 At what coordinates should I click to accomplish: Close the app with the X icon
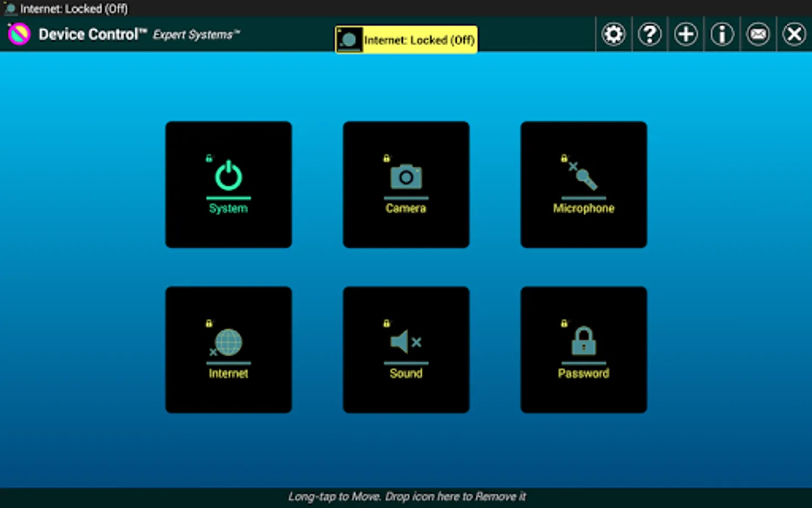[794, 34]
